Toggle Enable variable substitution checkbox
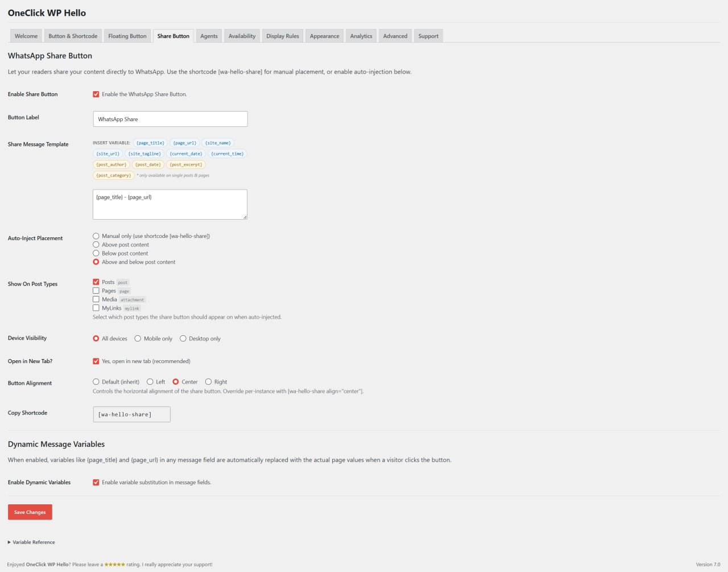 pyautogui.click(x=96, y=482)
